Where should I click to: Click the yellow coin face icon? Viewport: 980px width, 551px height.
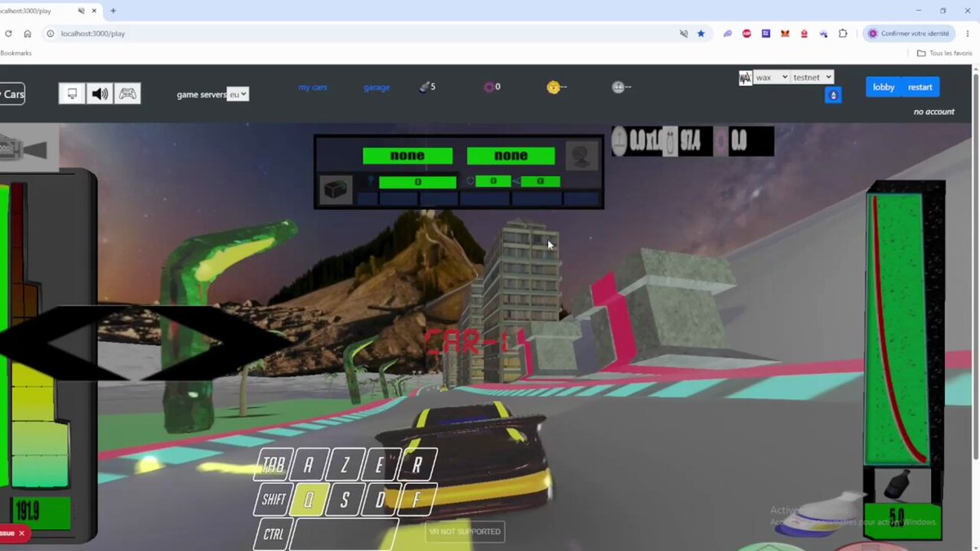pos(553,87)
